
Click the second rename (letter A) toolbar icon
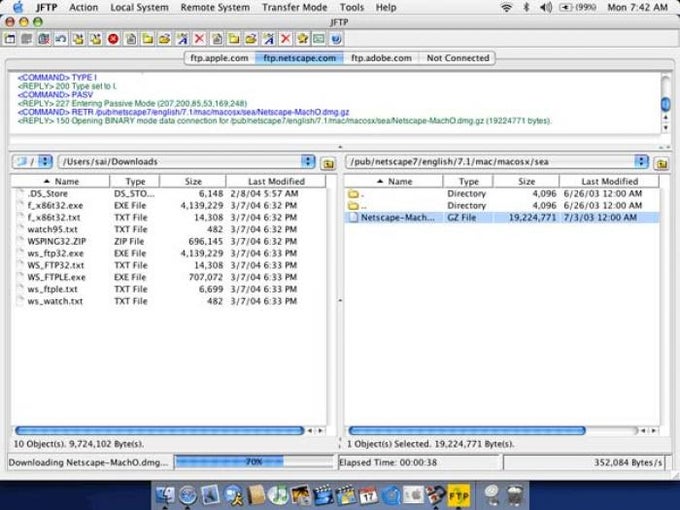(x=268, y=39)
